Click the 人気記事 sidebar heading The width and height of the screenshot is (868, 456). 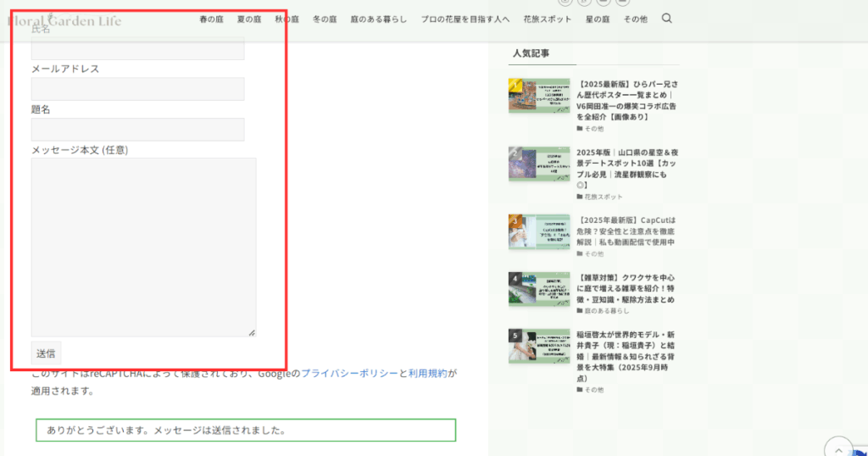point(531,53)
